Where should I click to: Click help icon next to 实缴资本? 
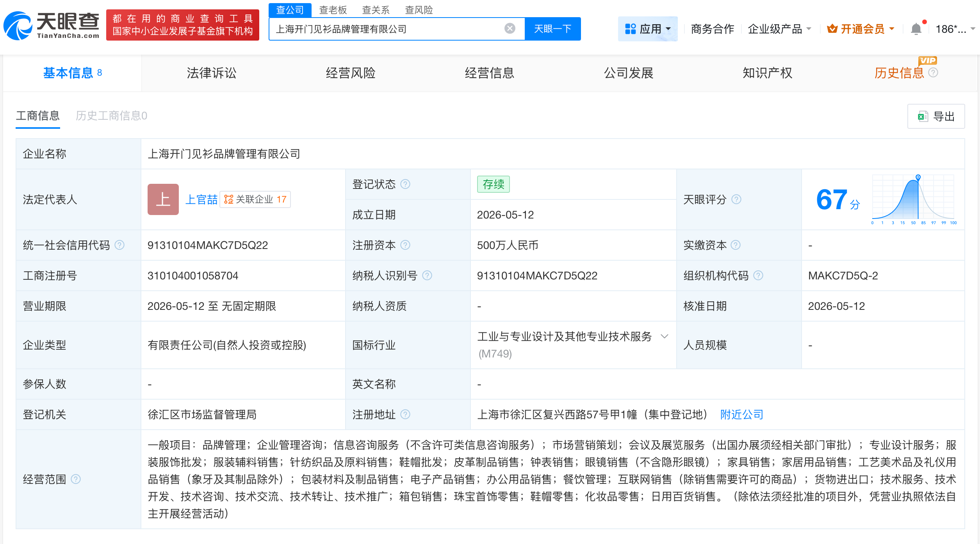point(736,245)
